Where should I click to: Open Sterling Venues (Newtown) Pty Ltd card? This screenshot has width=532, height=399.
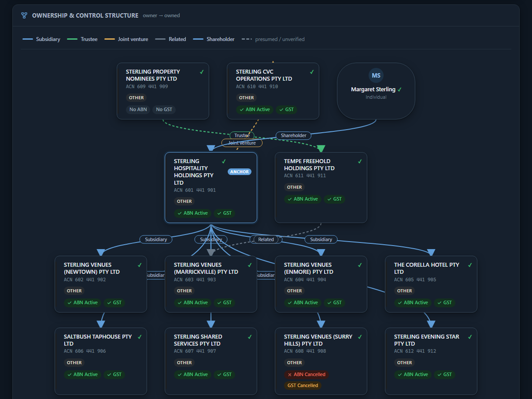coord(101,284)
